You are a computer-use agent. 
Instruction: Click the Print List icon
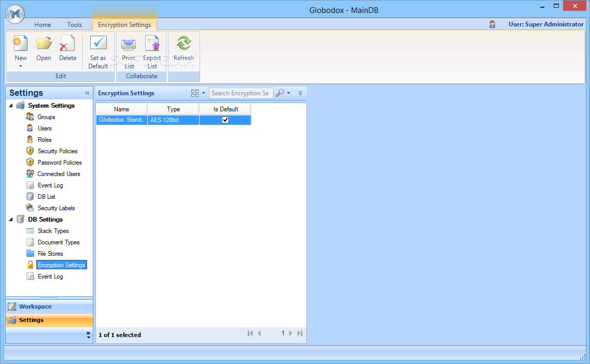[128, 43]
